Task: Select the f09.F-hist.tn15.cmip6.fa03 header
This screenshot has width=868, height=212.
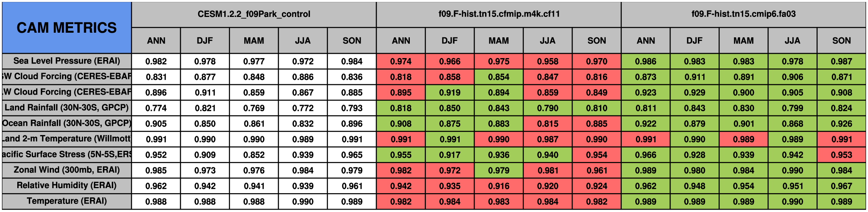Action: (x=744, y=14)
